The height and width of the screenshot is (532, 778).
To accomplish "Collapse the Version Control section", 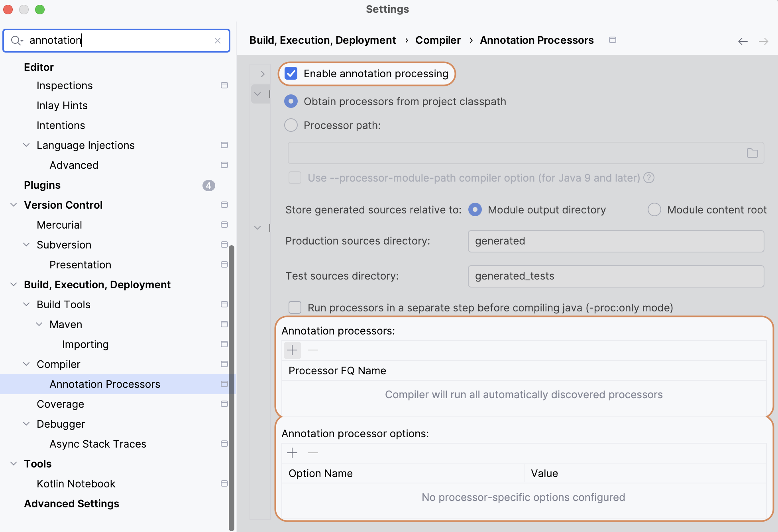I will 13,205.
